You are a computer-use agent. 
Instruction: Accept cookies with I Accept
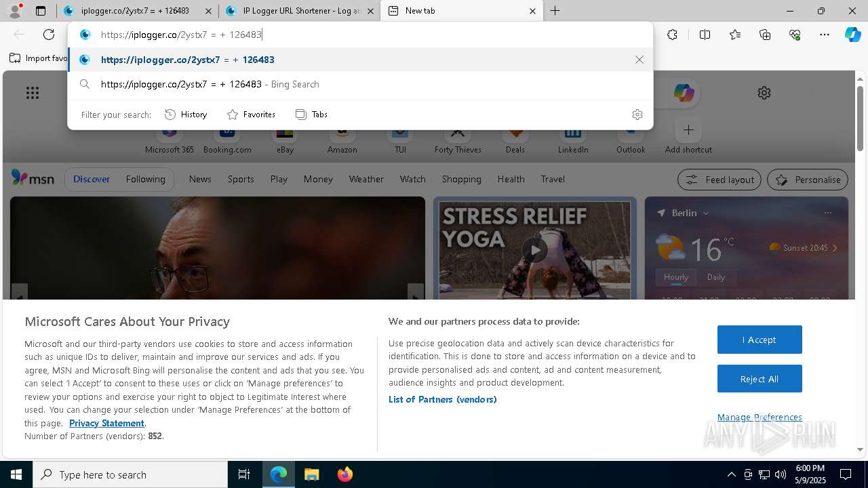pyautogui.click(x=759, y=340)
